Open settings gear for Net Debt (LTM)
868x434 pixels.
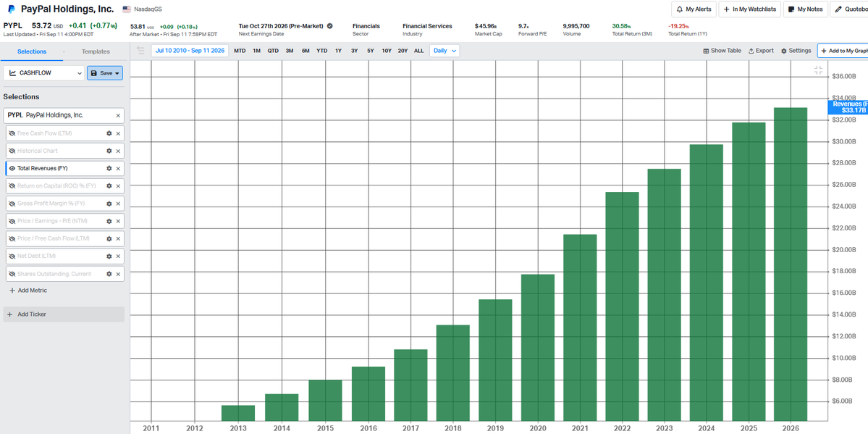109,256
